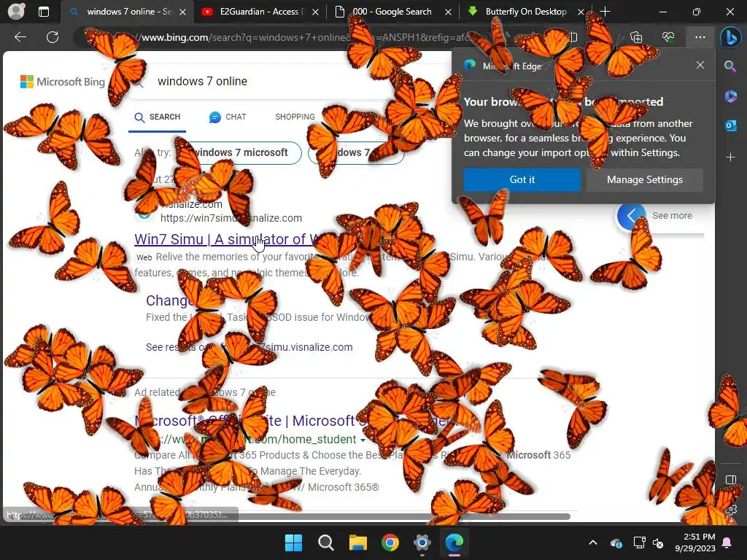
Task: Click the OneDrive cloud tray icon
Action: [616, 542]
